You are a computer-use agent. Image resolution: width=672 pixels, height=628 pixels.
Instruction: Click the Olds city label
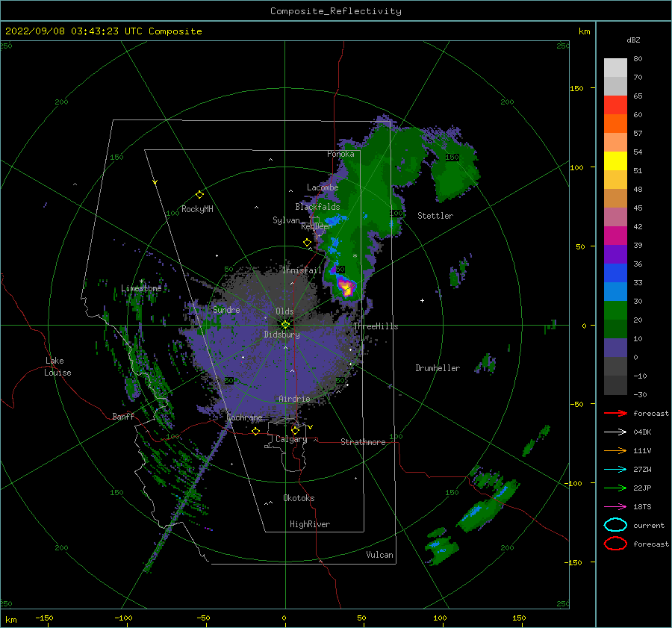(284, 311)
